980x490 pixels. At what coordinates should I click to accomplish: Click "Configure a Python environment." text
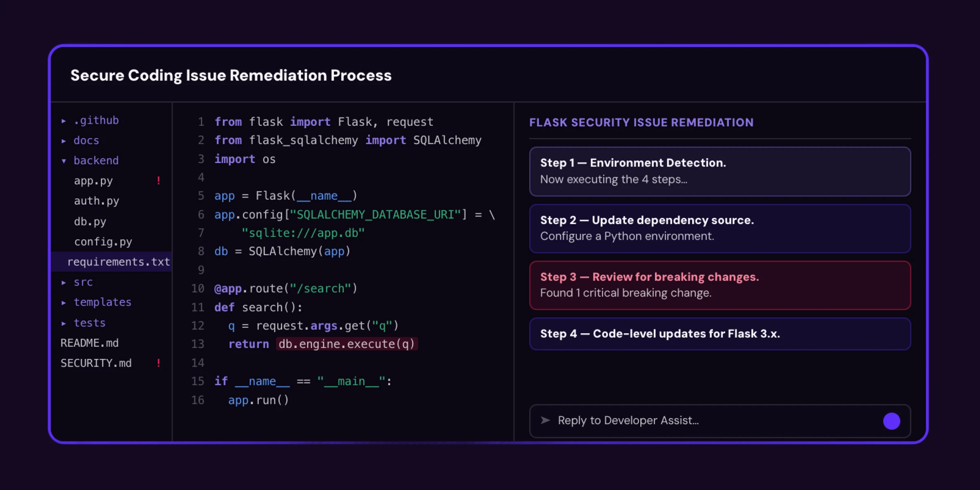(627, 236)
